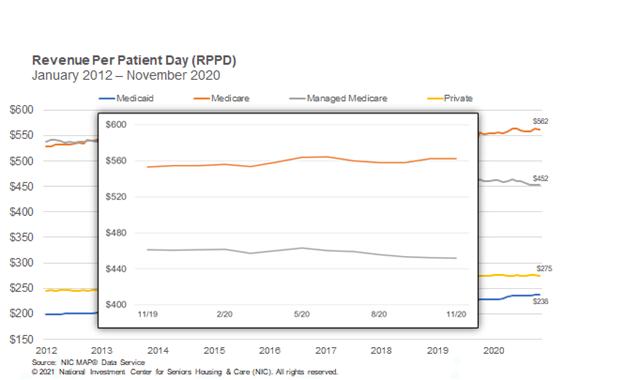Click the blue Medicaid legend line swatch
Screen dimensions: 624x380
point(107,99)
